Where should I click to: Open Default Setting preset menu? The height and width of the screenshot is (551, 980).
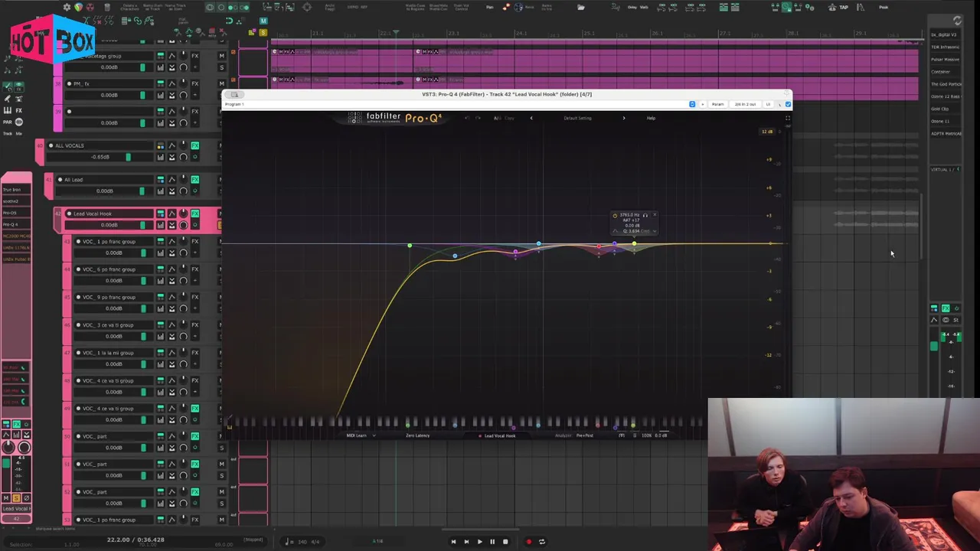coord(577,118)
